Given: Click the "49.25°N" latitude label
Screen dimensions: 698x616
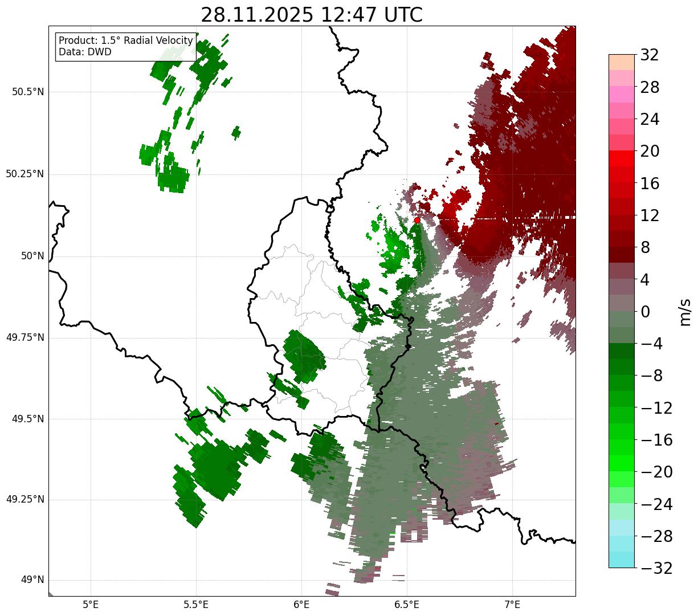Looking at the screenshot, I should pos(25,499).
